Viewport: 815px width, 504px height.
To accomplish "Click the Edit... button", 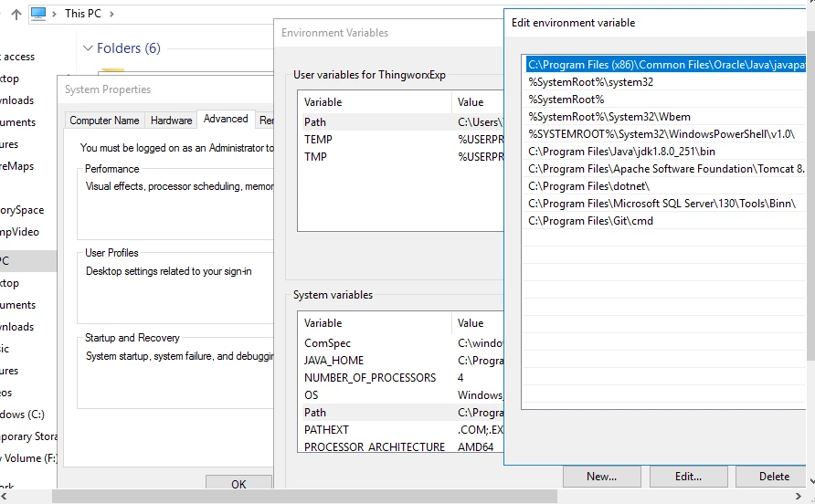I will (688, 477).
